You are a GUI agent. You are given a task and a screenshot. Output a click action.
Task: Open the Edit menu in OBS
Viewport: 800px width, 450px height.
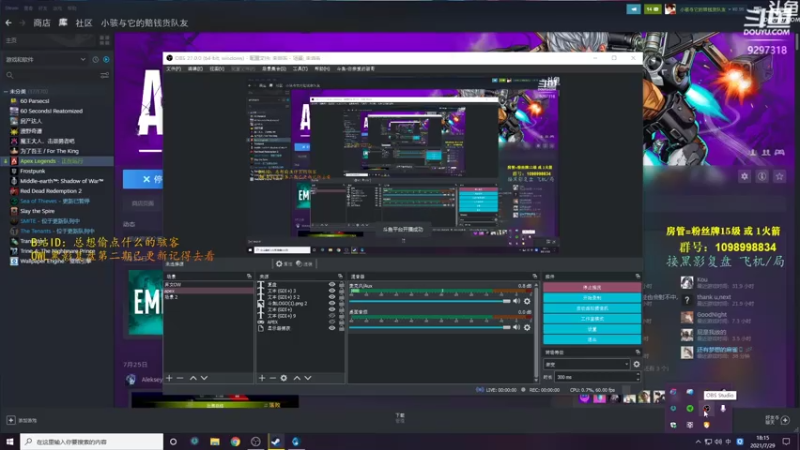(x=195, y=68)
